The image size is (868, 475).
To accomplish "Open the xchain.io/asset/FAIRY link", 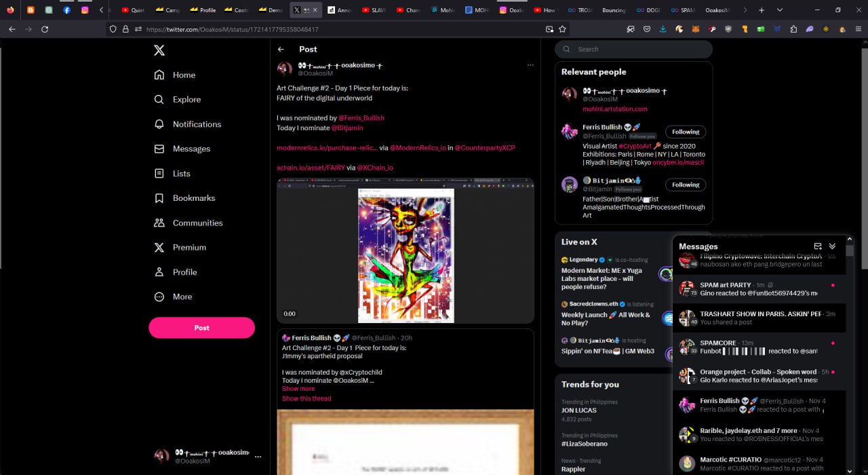I will [x=311, y=168].
